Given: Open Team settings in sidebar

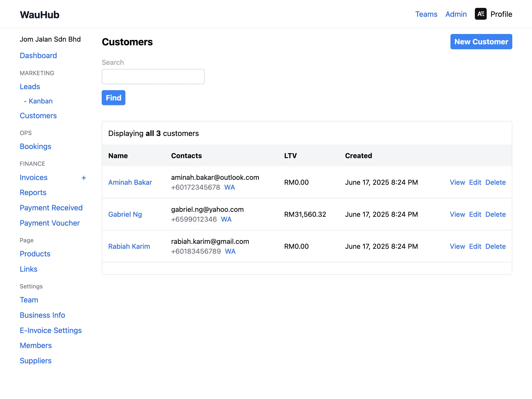Looking at the screenshot, I should point(29,300).
